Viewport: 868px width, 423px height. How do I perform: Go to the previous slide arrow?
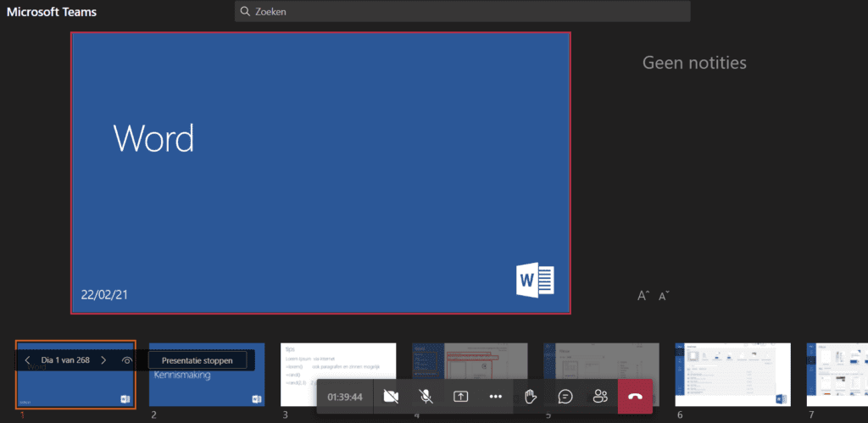coord(28,360)
